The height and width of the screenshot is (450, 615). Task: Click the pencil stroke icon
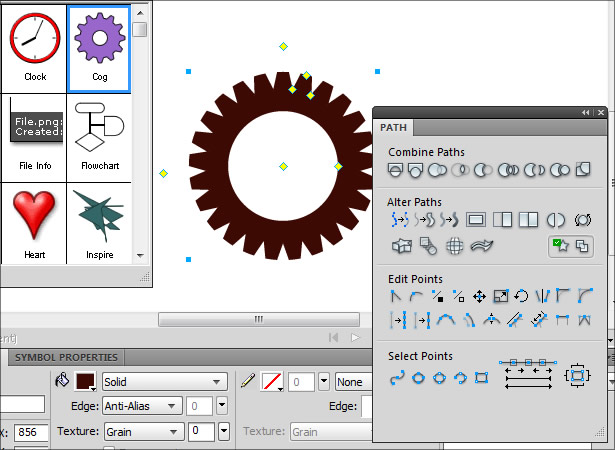click(248, 381)
